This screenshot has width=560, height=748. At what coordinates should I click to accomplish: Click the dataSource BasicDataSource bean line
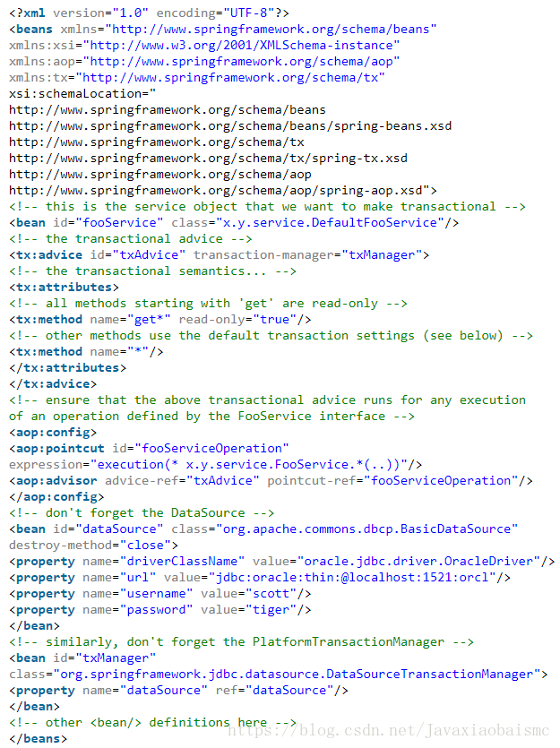[x=263, y=529]
